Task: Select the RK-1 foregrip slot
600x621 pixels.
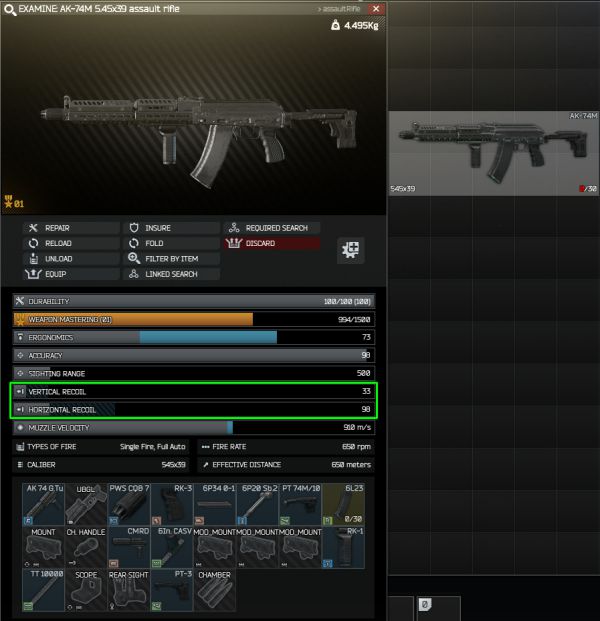Action: [x=343, y=547]
